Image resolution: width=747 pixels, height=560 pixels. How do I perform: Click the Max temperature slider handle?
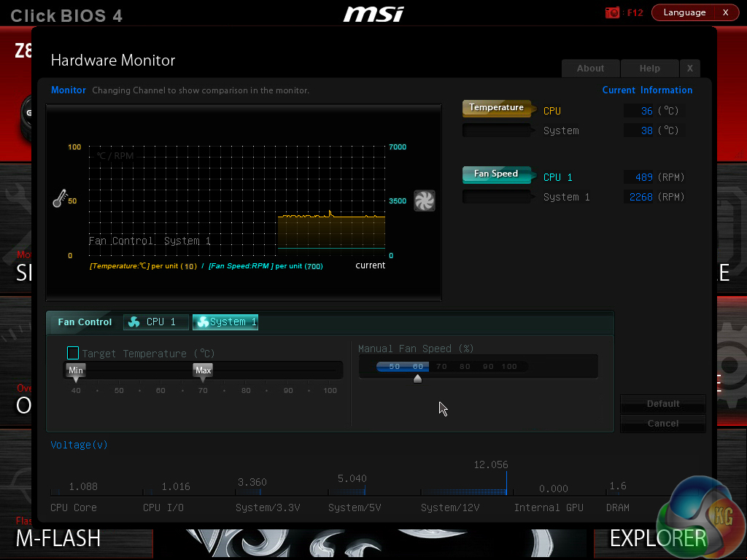pos(203,373)
